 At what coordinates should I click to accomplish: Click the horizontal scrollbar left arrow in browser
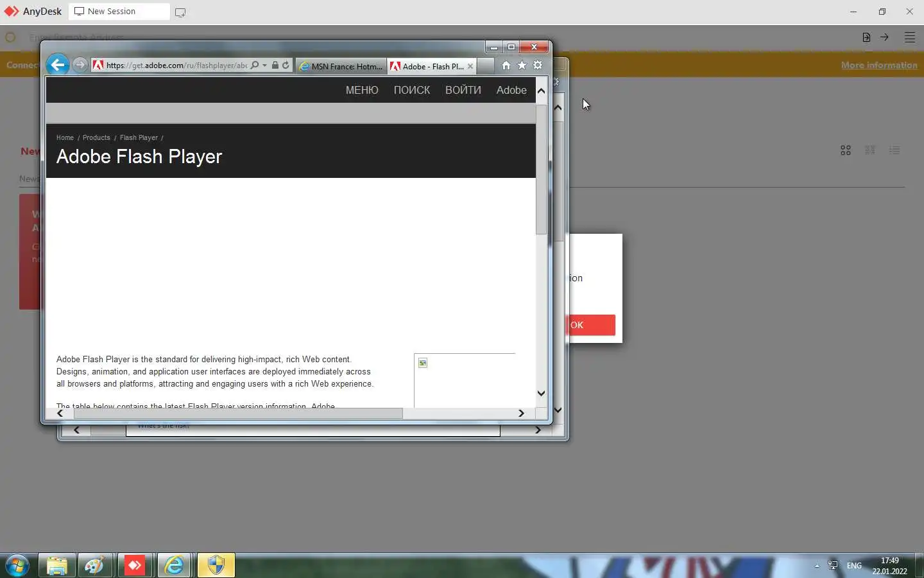[x=60, y=413]
